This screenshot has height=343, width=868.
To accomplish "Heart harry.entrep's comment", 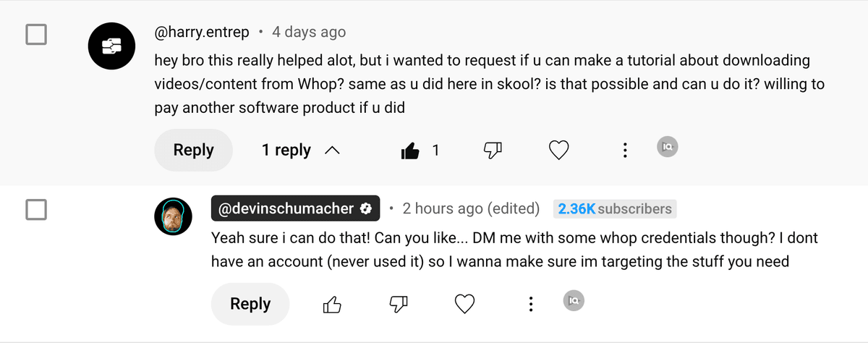I will click(558, 151).
